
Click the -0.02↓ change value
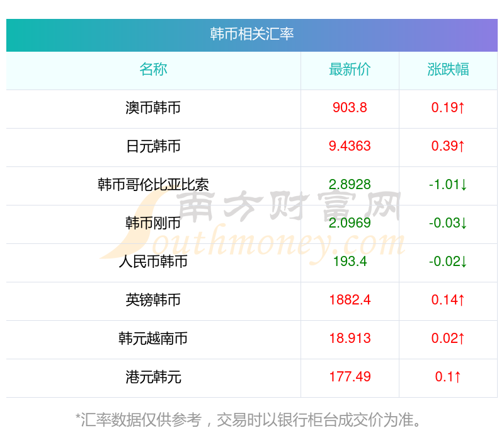[448, 261]
